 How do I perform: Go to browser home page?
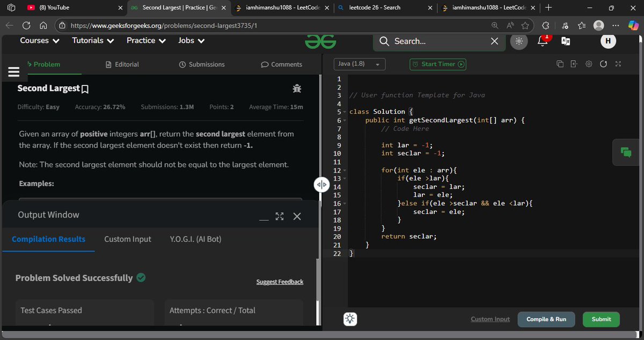(44, 25)
